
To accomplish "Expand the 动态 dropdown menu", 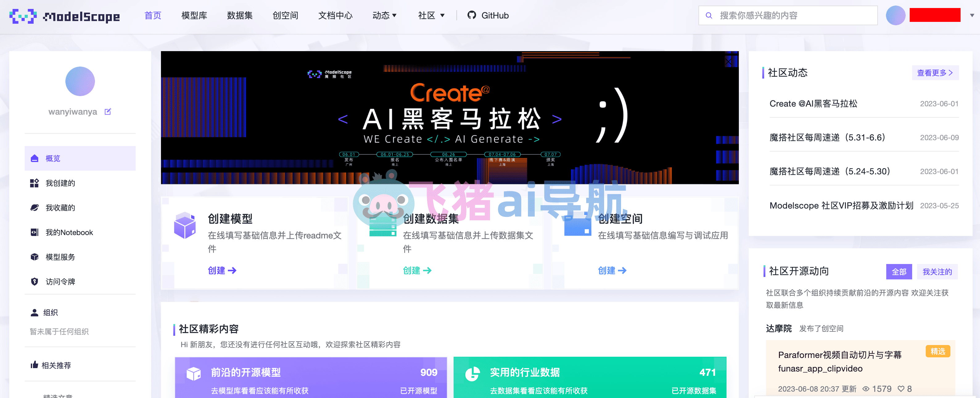I will [x=385, y=16].
